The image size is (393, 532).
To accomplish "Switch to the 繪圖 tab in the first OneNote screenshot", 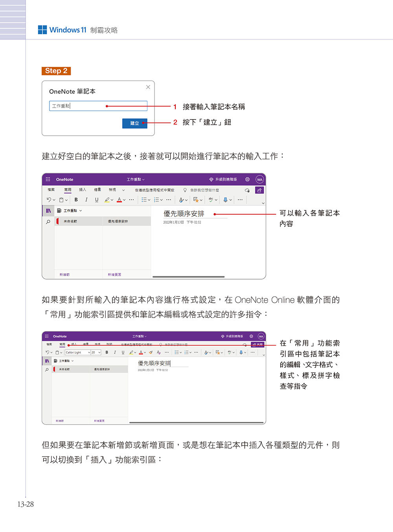I will 97,190.
